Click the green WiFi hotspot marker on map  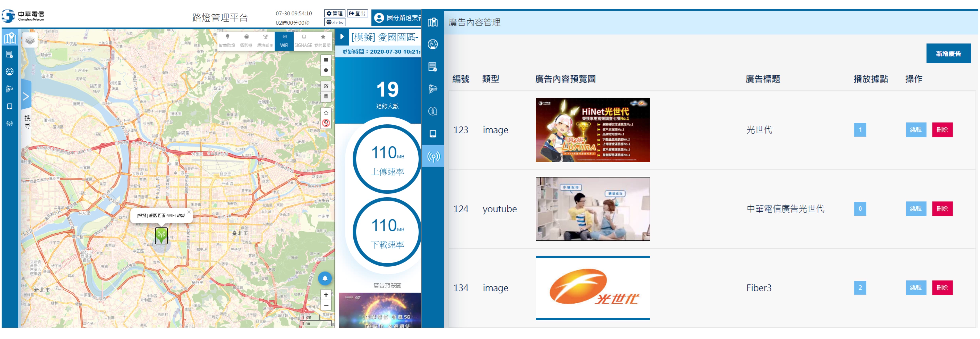click(x=161, y=236)
